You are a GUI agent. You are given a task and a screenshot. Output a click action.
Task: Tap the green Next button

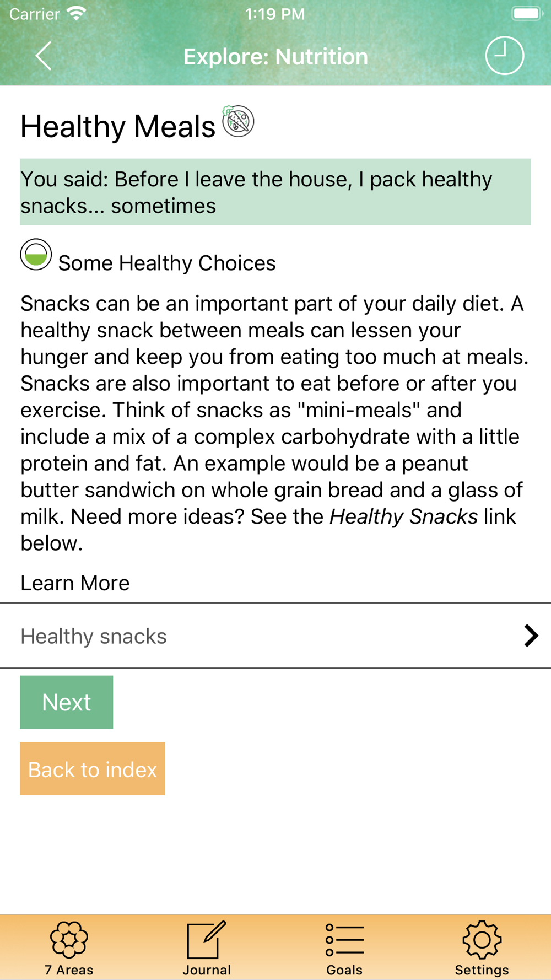click(x=67, y=702)
